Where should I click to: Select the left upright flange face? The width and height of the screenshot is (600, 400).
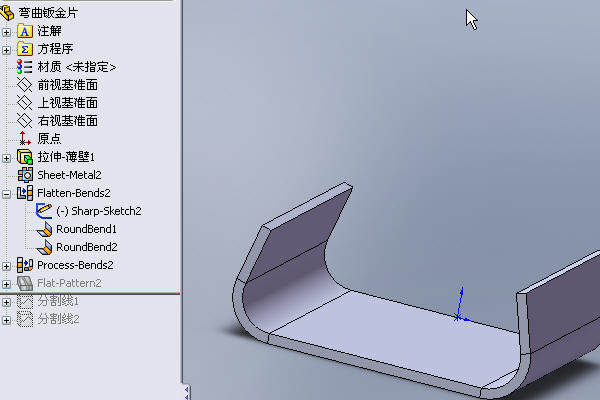298,233
